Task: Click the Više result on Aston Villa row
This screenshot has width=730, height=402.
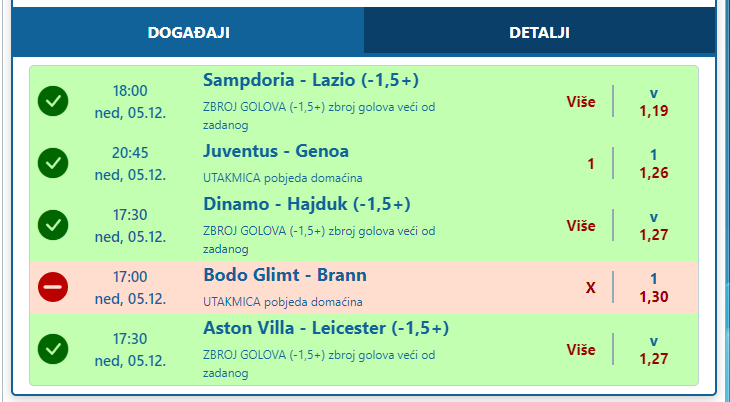Action: 581,349
